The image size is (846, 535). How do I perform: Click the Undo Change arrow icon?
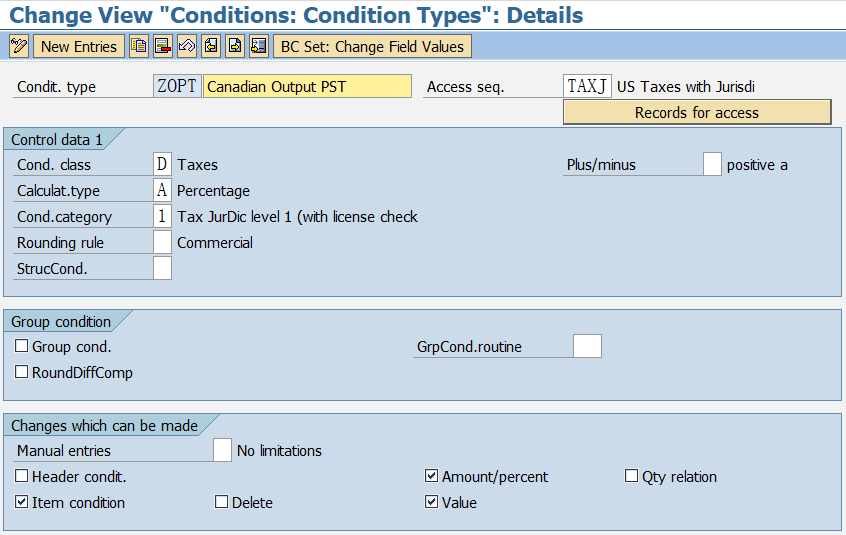[x=187, y=46]
